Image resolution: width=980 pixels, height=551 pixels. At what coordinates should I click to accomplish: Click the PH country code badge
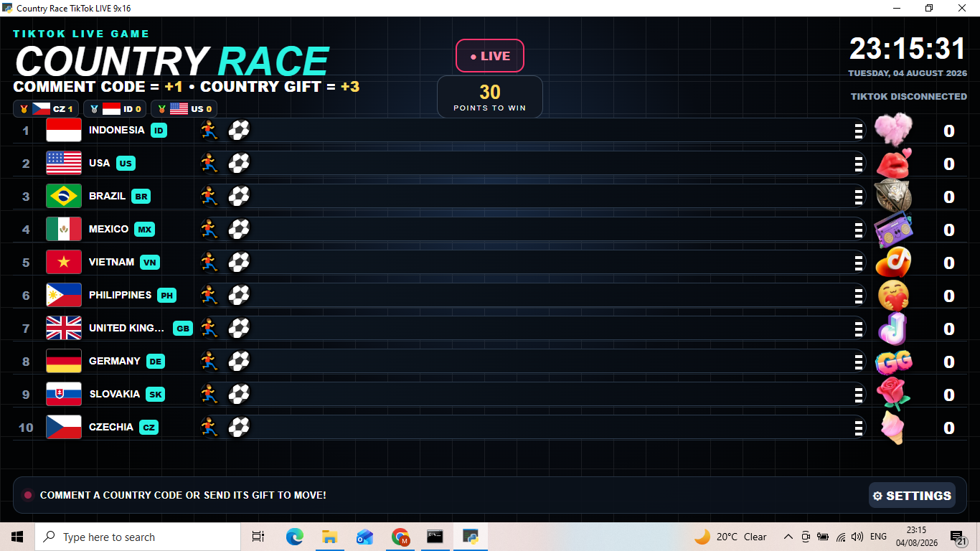click(166, 295)
